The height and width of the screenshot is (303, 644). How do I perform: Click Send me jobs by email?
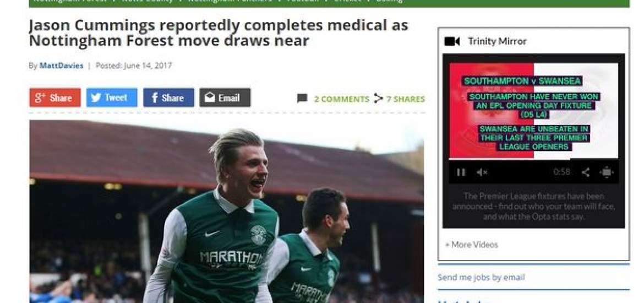(481, 277)
